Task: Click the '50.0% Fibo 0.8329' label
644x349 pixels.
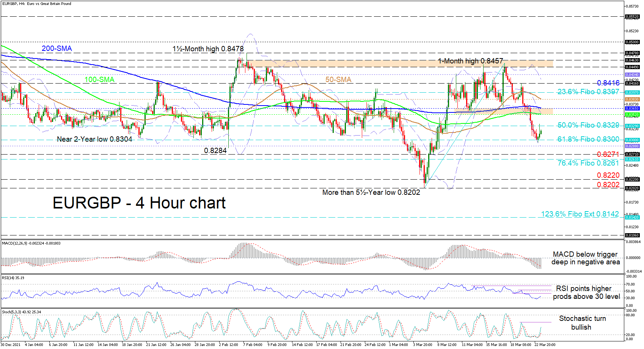Action: [588, 125]
